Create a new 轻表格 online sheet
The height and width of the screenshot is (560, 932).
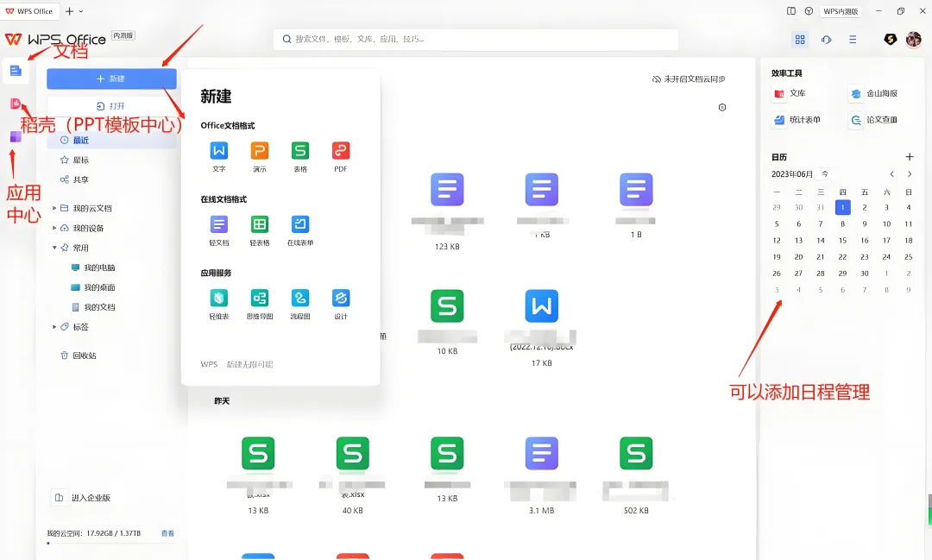(260, 230)
